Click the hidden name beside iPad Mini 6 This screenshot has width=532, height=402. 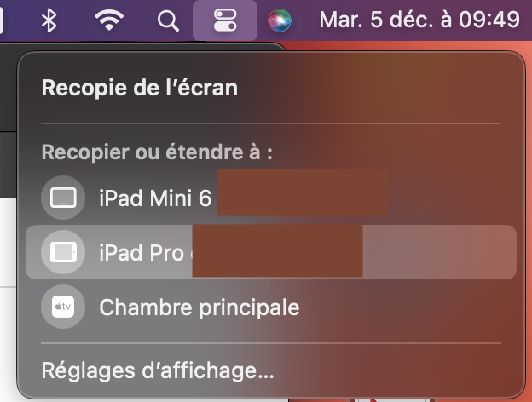coord(301,192)
